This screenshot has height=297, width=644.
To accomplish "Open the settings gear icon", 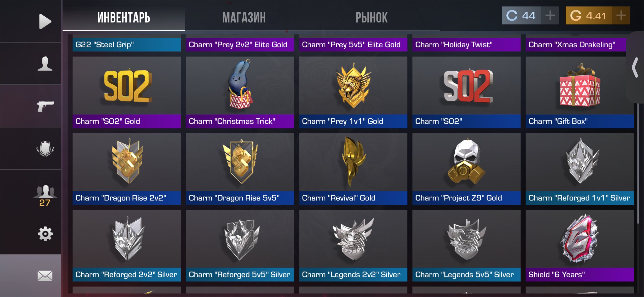I will pyautogui.click(x=45, y=234).
